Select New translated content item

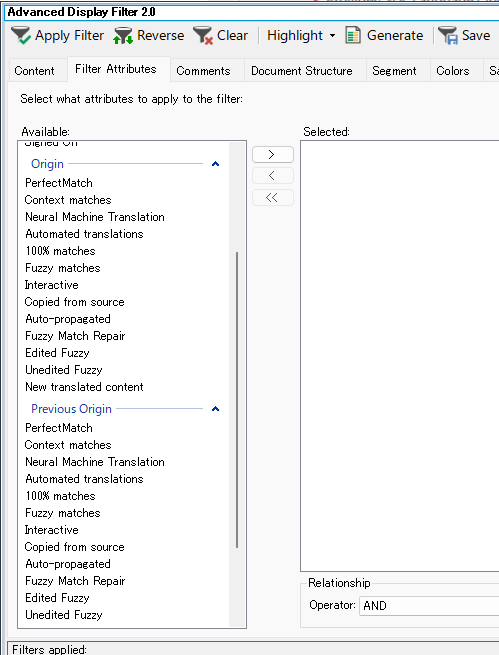pyautogui.click(x=84, y=387)
